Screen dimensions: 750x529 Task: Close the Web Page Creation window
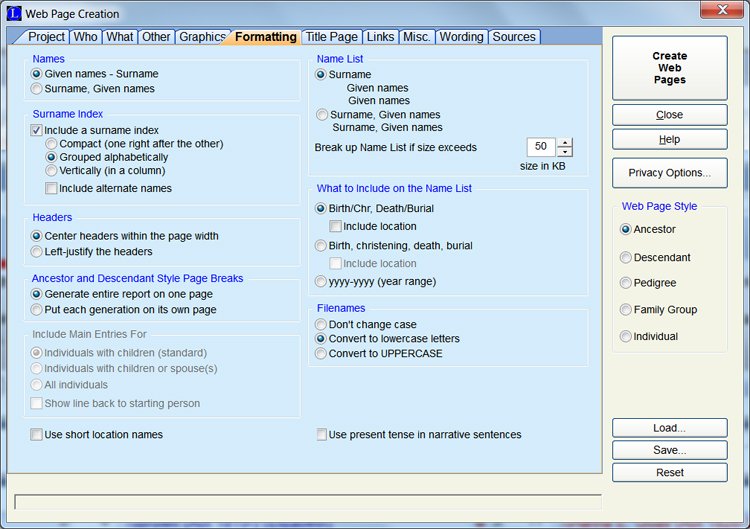click(722, 10)
